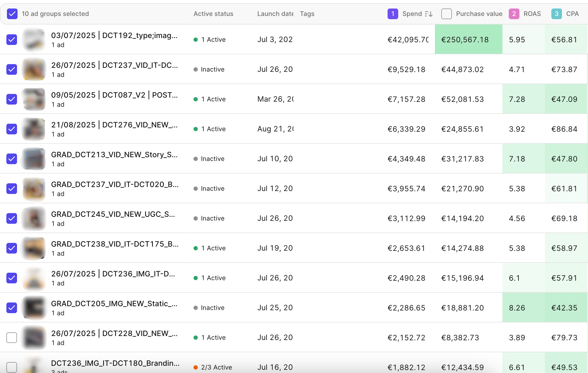The image size is (588, 373).
Task: Check the DCT236_IMG_IT-DCT180_Brandin row checkbox
Action: [12, 367]
